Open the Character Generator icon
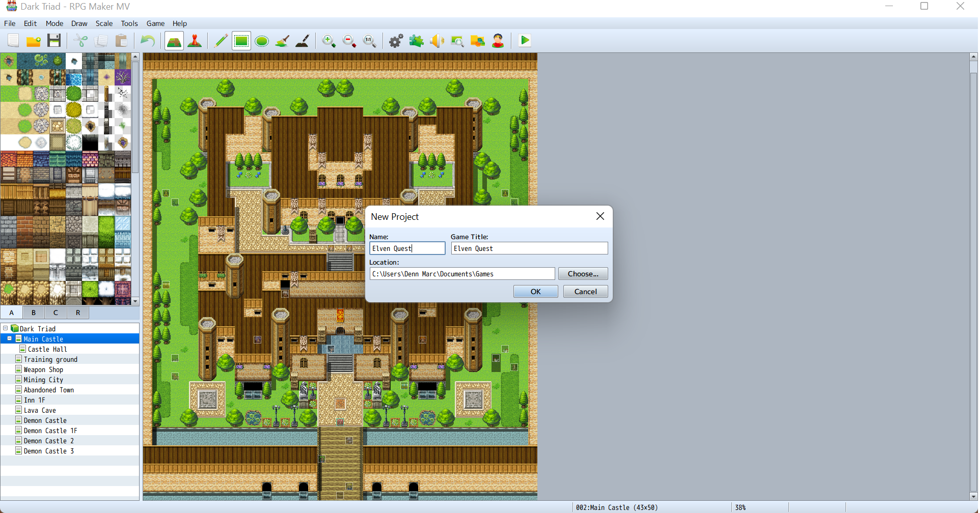 pyautogui.click(x=498, y=41)
